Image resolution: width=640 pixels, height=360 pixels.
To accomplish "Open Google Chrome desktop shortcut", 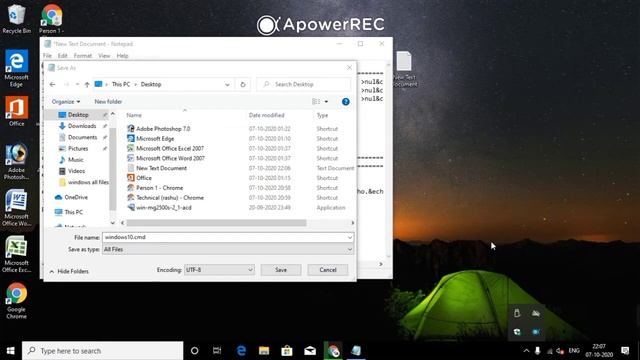I will (16, 301).
